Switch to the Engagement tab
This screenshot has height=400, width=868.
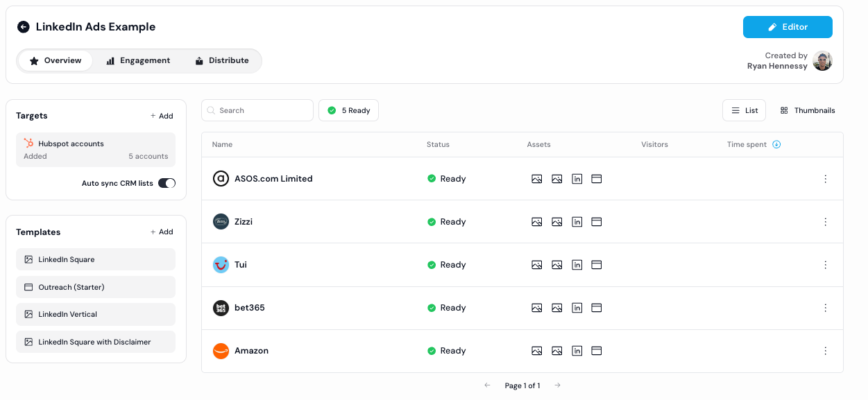pyautogui.click(x=138, y=60)
